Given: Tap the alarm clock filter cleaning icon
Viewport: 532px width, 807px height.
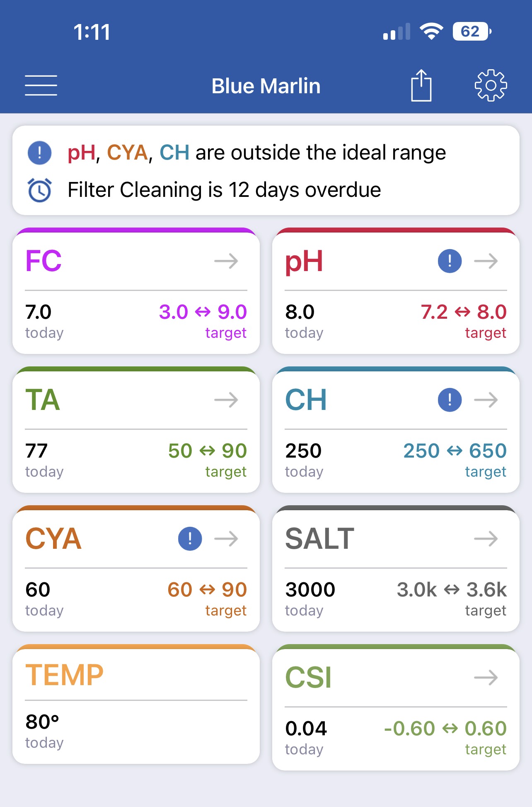Looking at the screenshot, I should (39, 190).
